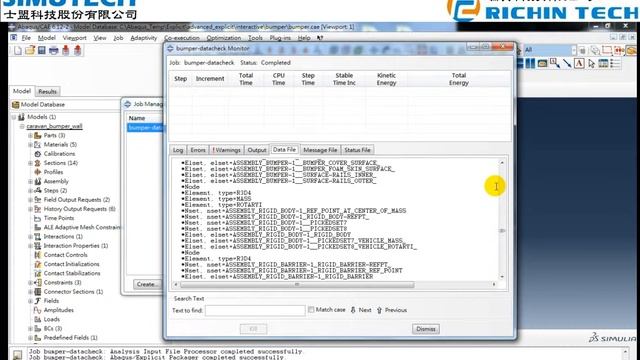Click the Calibrations icon in model tree

38,154
